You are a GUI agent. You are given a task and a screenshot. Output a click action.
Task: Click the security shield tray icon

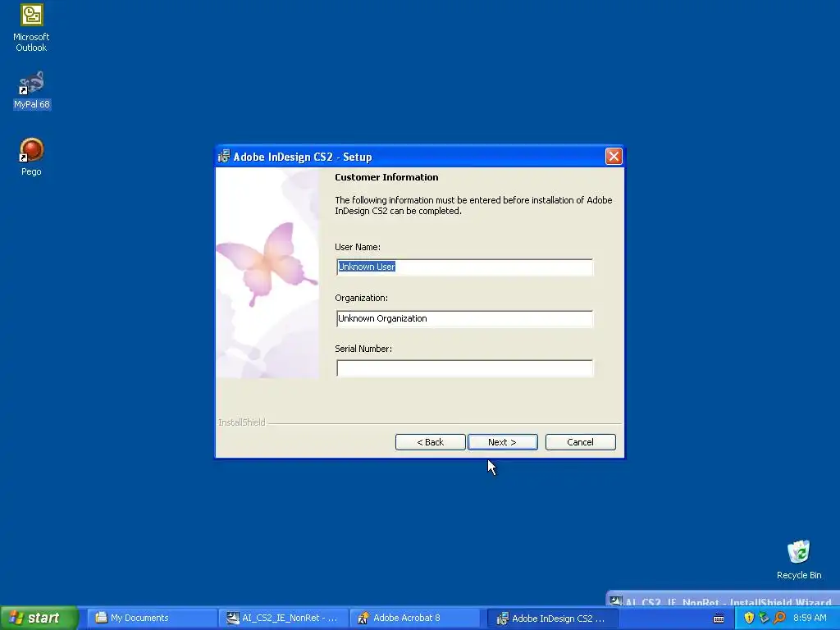point(748,618)
